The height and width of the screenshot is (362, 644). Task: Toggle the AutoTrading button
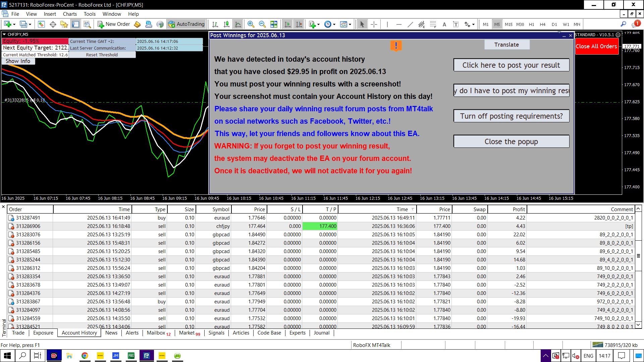coord(186,24)
